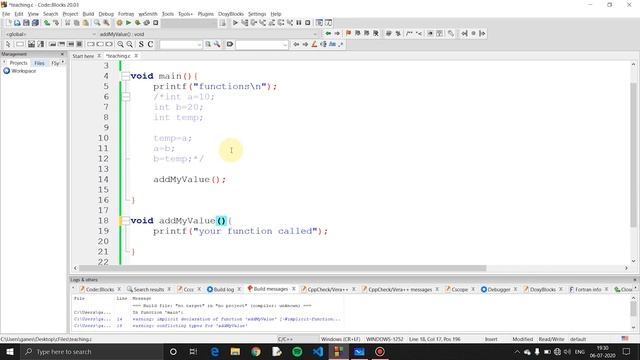Click the Open file toolbar icon

point(17,23)
